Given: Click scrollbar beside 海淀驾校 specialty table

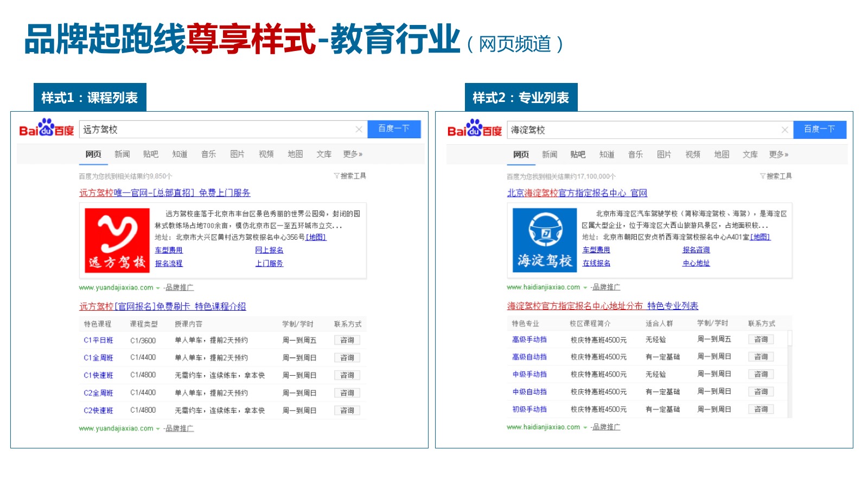Looking at the screenshot, I should coord(790,374).
